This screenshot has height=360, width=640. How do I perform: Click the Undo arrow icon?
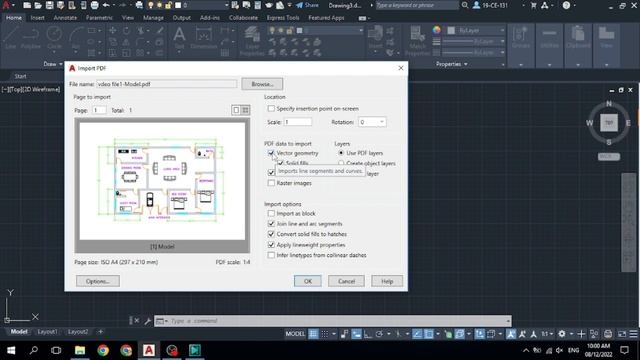pyautogui.click(x=106, y=5)
